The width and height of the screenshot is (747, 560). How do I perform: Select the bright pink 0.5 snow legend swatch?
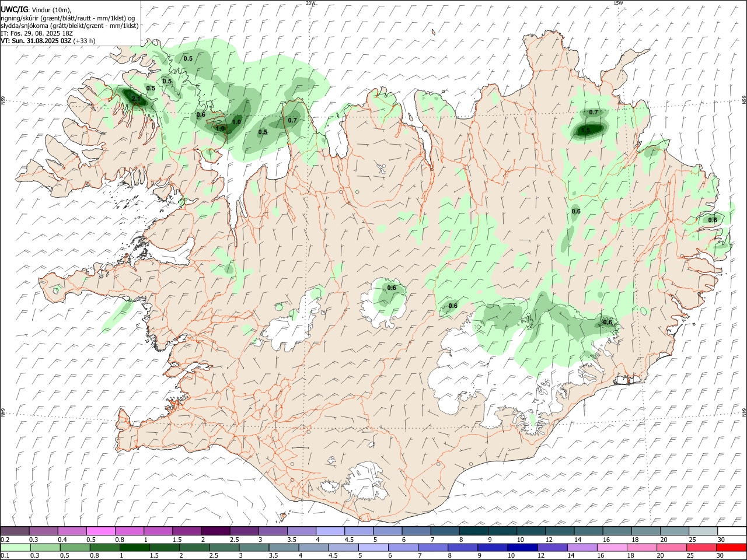(101, 531)
